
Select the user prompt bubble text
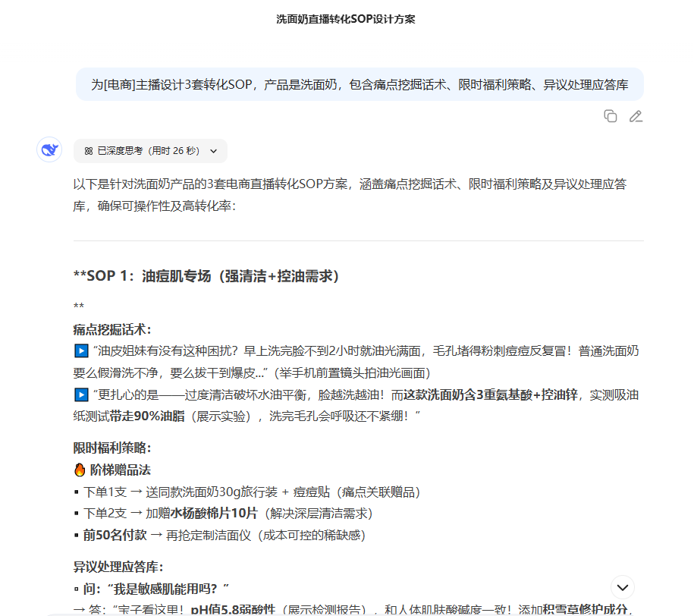pyautogui.click(x=358, y=84)
